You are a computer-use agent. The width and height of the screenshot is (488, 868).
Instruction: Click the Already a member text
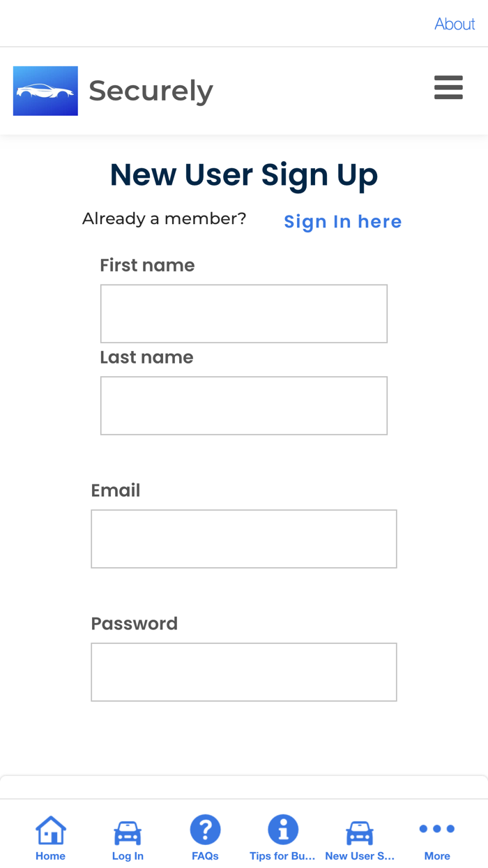(x=165, y=218)
